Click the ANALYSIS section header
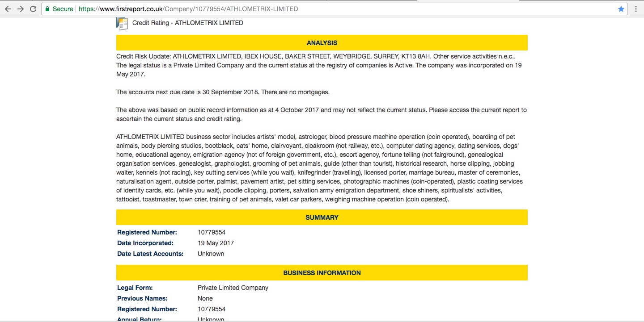The width and height of the screenshot is (644, 322). [x=322, y=43]
